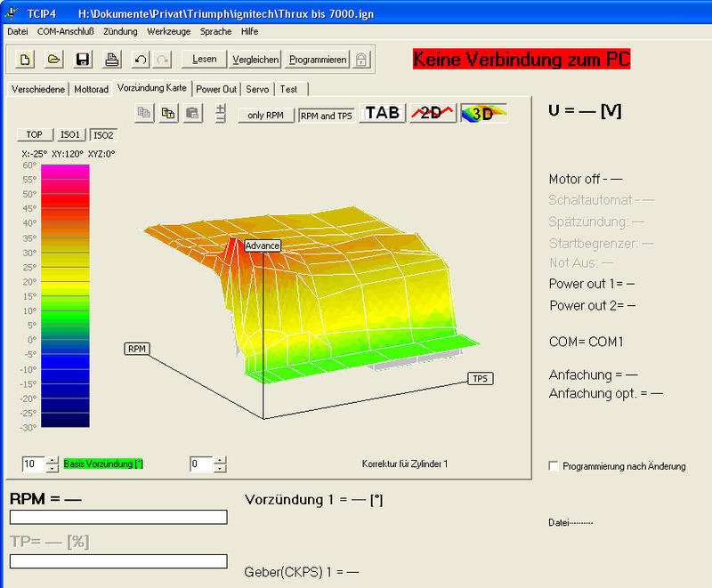Click the greyed redo arrow icon
Image resolution: width=712 pixels, height=588 pixels.
point(162,60)
